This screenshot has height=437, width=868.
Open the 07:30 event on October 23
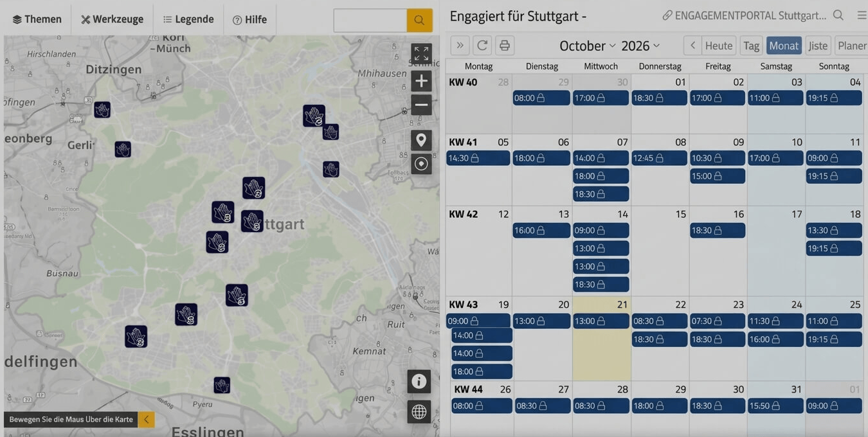(718, 321)
